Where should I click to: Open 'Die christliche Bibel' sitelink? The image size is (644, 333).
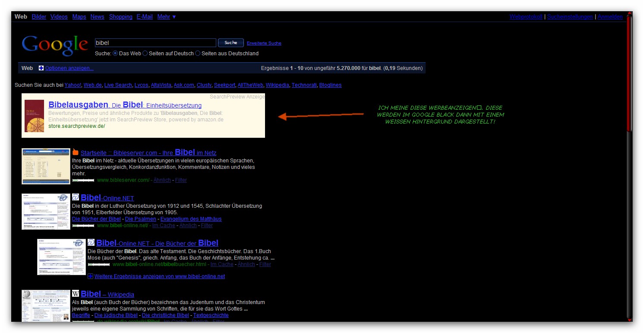pos(165,315)
